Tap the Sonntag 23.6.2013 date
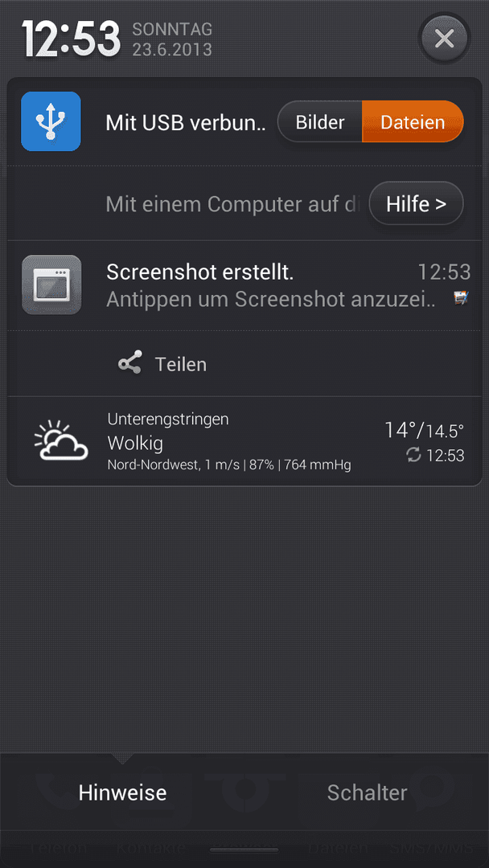This screenshot has height=868, width=489. pos(172,39)
